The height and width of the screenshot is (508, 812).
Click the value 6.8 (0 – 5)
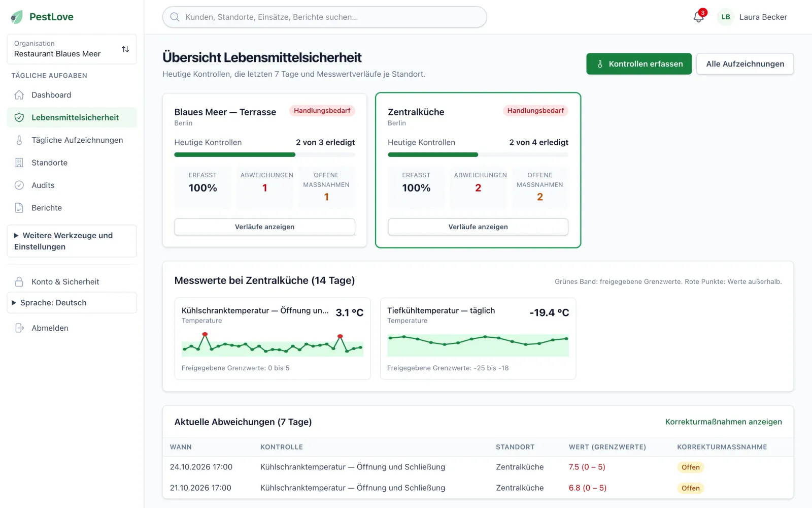[587, 488]
